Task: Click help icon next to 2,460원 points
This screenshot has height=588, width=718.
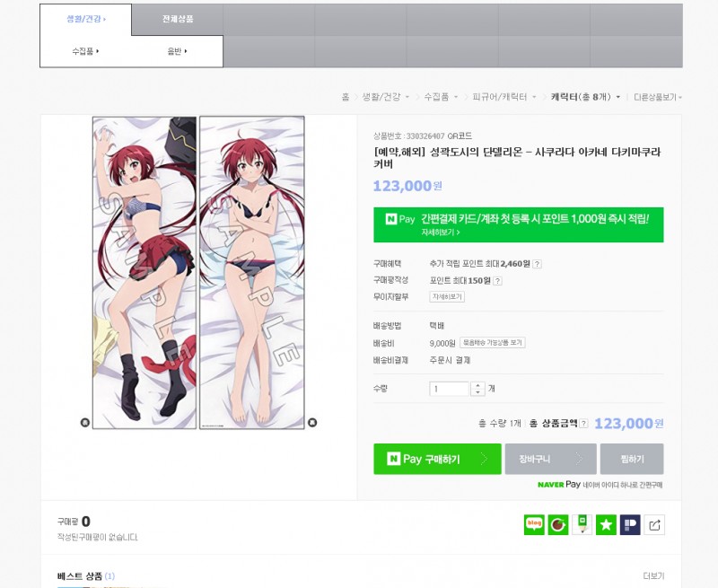Action: tap(538, 264)
